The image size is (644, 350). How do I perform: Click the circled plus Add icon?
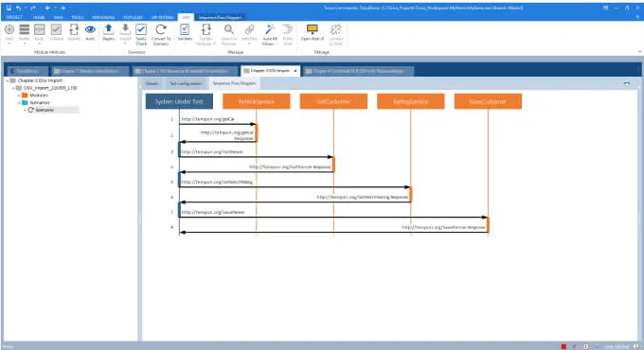[x=9, y=29]
